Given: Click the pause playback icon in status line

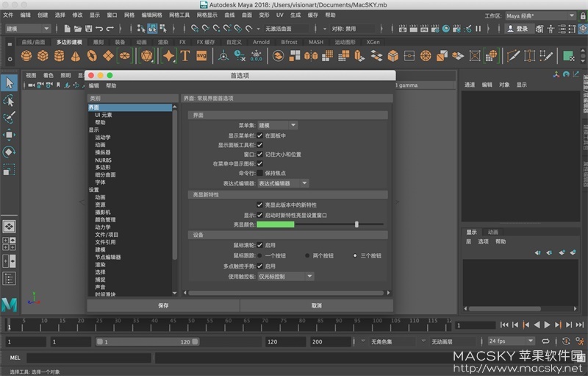Looking at the screenshot, I should pos(478,29).
